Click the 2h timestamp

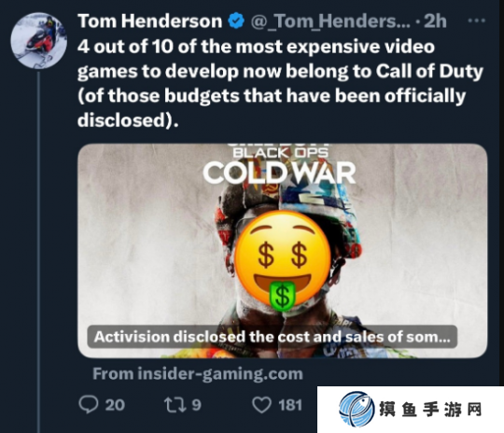coord(435,21)
